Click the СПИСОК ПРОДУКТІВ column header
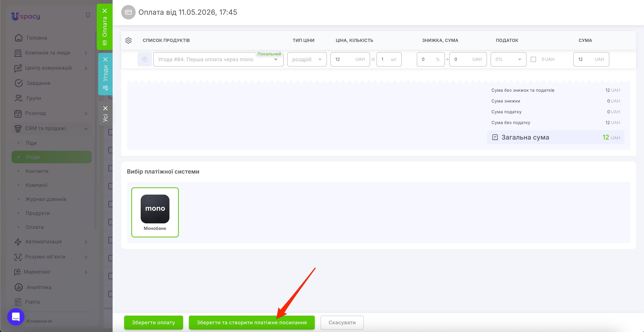Screen dimensions: 644x332 pyautogui.click(x=166, y=40)
